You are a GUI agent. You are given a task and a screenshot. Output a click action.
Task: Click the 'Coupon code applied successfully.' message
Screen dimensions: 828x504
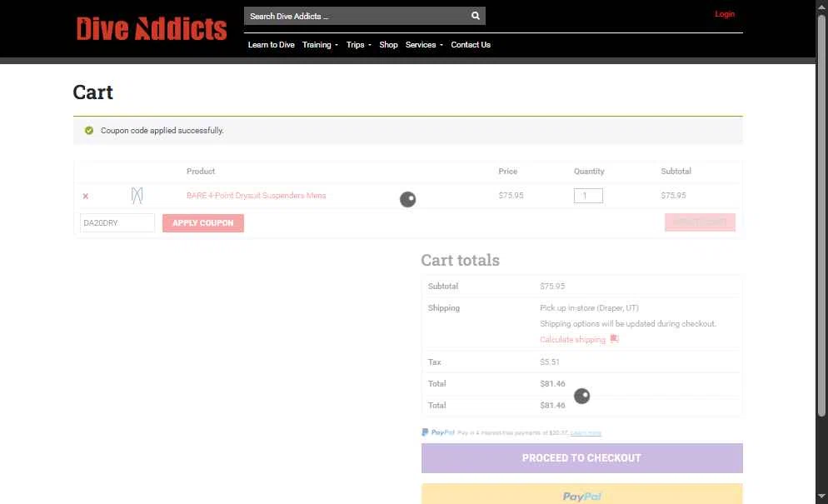[x=162, y=131]
